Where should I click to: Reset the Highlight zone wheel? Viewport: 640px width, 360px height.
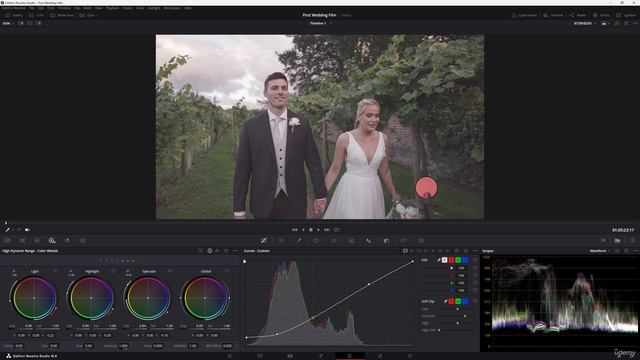(113, 271)
